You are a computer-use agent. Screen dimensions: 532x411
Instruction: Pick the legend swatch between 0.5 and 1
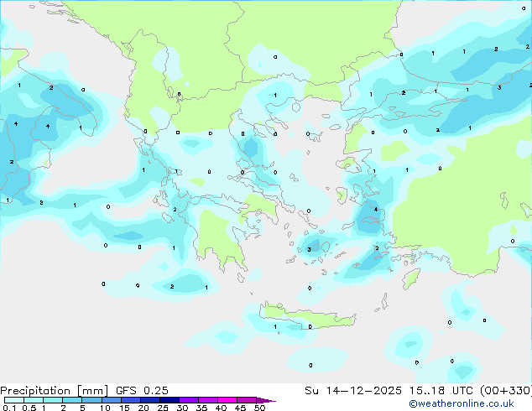point(34,400)
